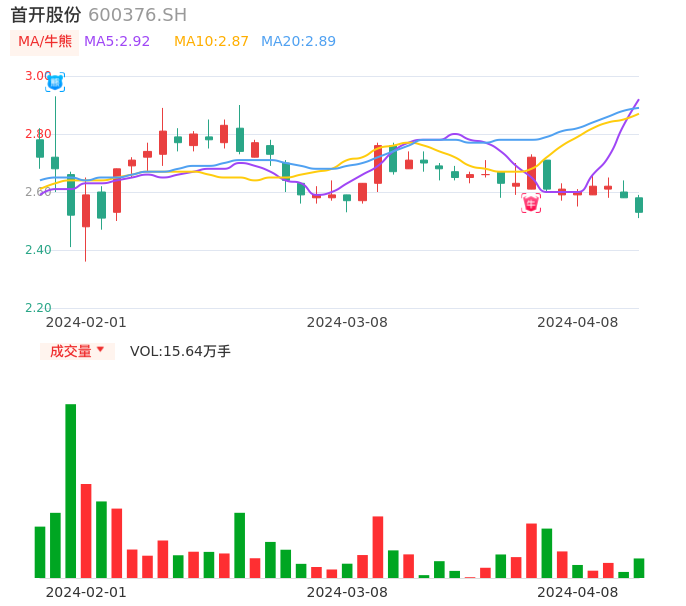The width and height of the screenshot is (686, 606).
Task: Click 2024-02-01 date under the volume chart
Action: pos(86,592)
